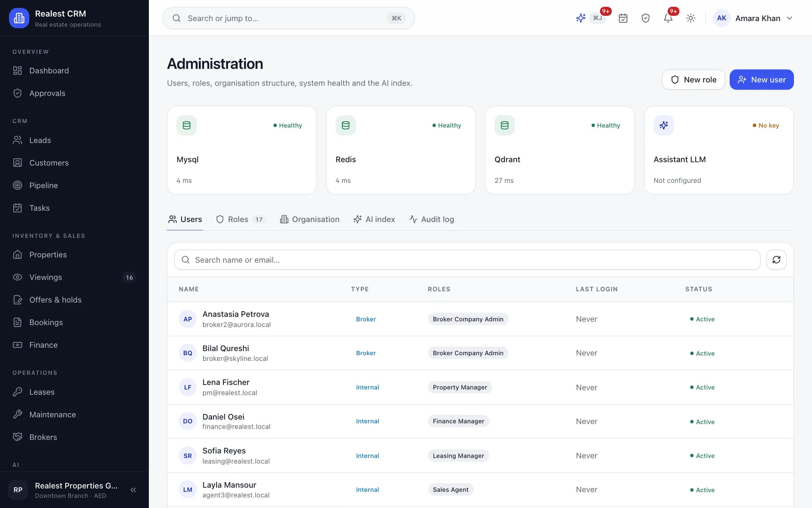Select the Users tab

click(185, 219)
